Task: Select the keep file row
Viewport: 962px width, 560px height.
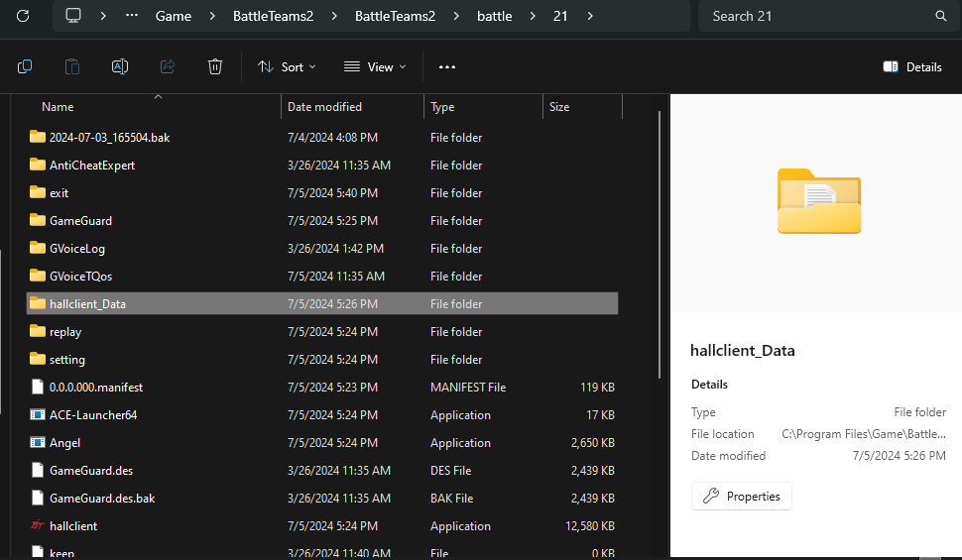Action: tap(322, 553)
